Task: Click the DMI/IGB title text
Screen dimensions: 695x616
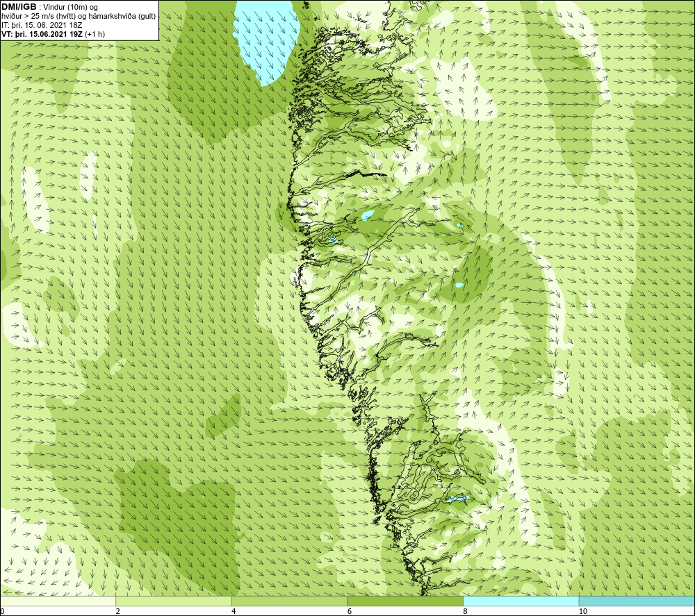Action: coord(19,7)
